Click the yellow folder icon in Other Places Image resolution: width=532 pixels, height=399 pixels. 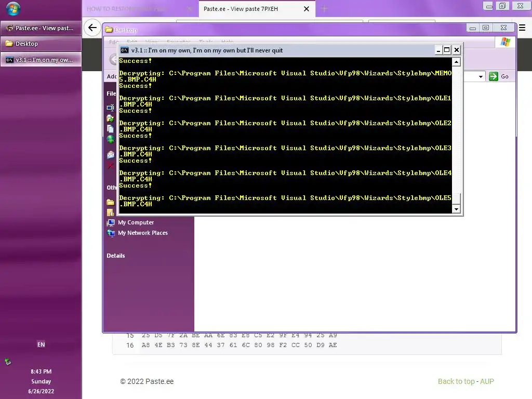[x=111, y=202]
